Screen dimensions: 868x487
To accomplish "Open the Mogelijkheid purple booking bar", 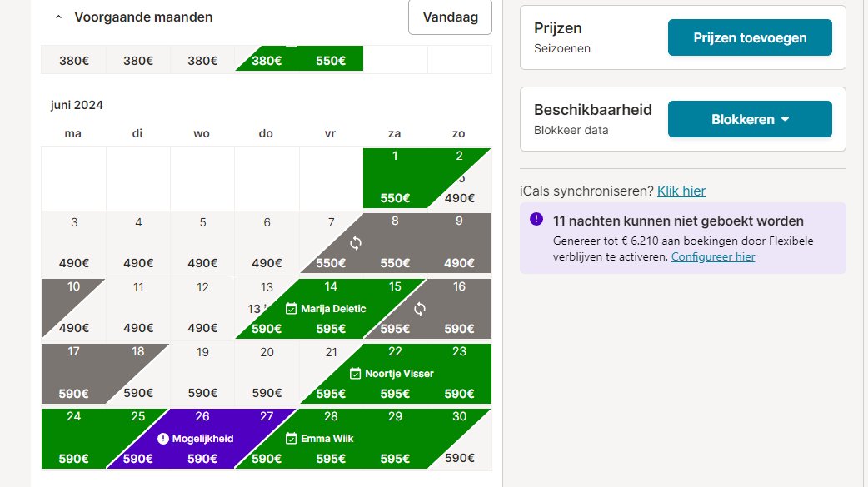I will pos(202,439).
